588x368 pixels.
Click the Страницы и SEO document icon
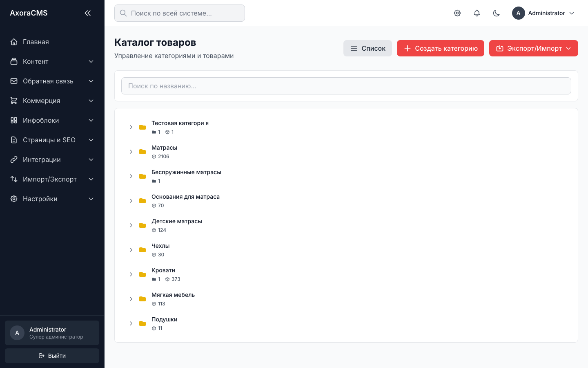coord(14,140)
